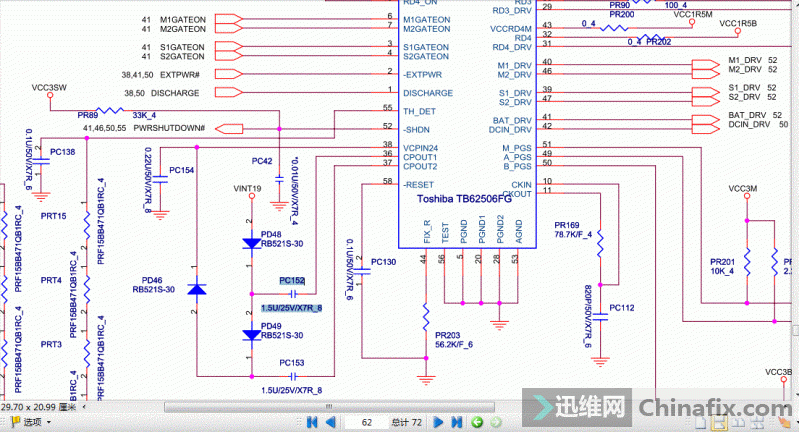The width and height of the screenshot is (799, 432).
Task: Click the PRT4 thermistor label
Action: (51, 280)
